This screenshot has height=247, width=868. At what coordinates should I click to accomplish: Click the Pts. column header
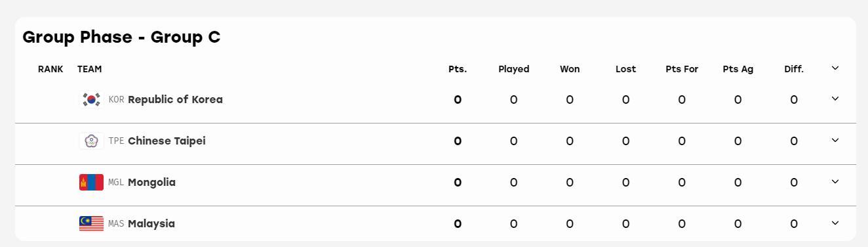(458, 69)
